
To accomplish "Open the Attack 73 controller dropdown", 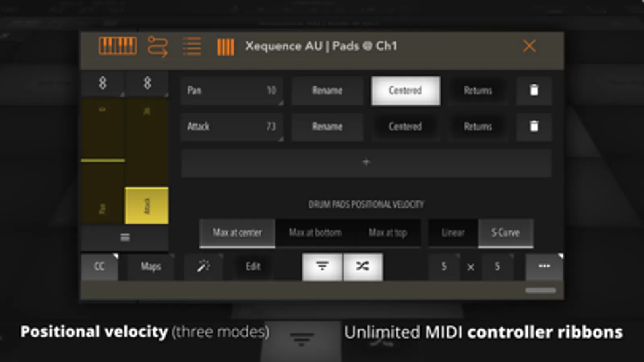I will tap(232, 127).
